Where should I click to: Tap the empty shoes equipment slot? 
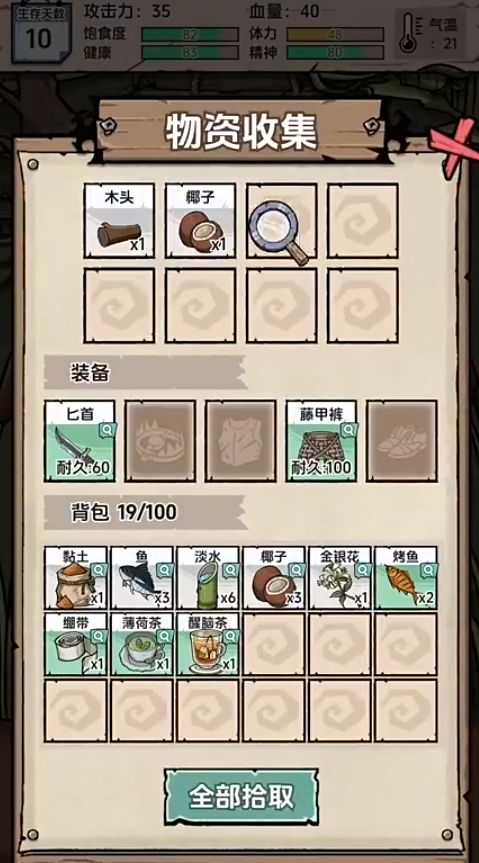(x=402, y=441)
